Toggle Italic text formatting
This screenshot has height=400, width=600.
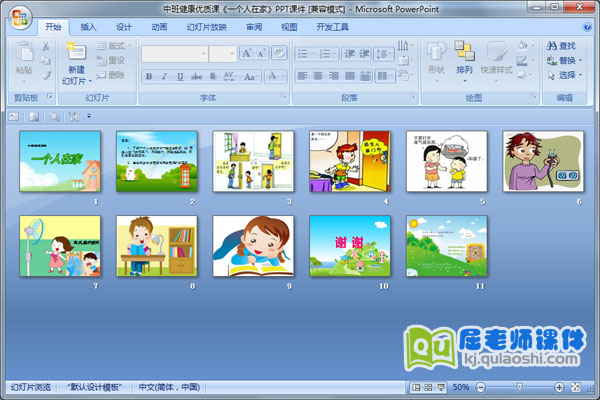164,76
